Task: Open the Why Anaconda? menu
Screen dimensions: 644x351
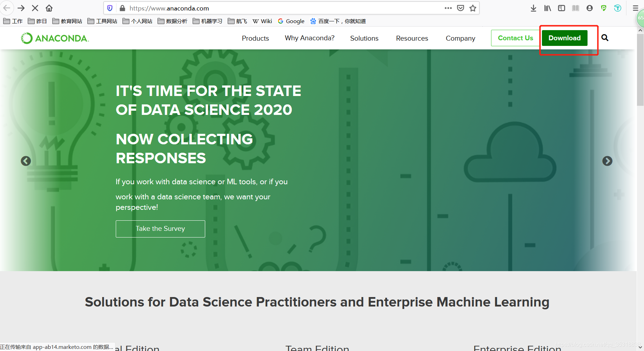Action: [x=310, y=38]
